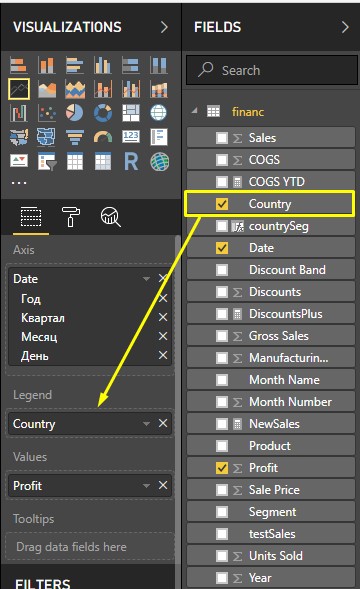360x589 pixels.
Task: Select the ArcGIS Maps visual
Action: pos(159,162)
